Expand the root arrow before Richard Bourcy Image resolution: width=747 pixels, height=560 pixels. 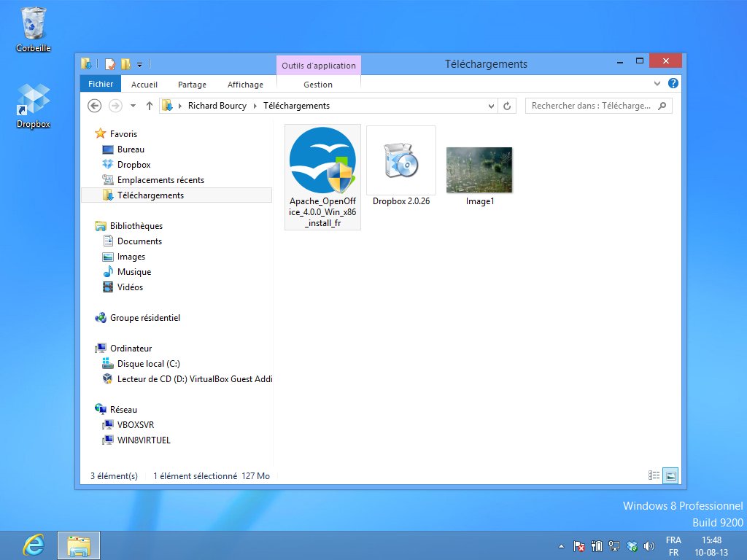pos(180,106)
